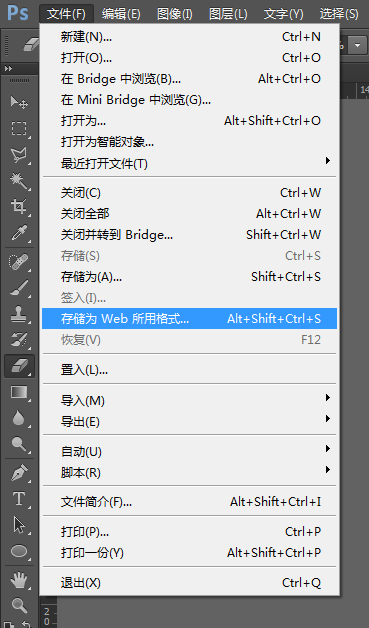Select the Clone Stamp tool
This screenshot has height=628, width=369.
19,314
